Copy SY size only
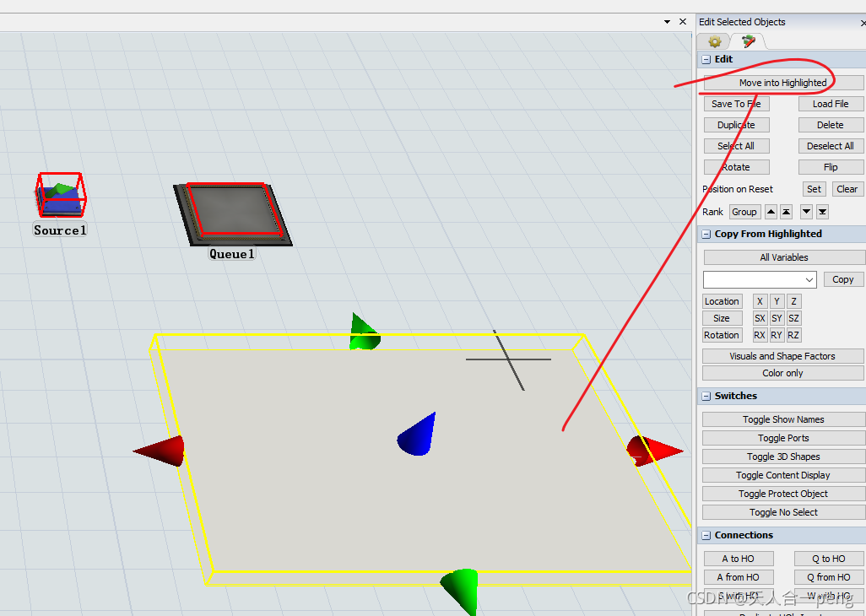The image size is (866, 616). pos(777,318)
